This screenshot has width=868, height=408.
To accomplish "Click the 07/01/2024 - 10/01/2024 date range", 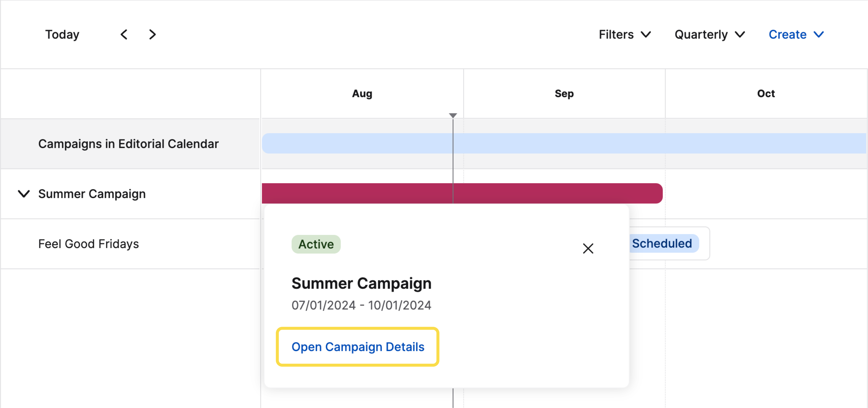I will (361, 305).
